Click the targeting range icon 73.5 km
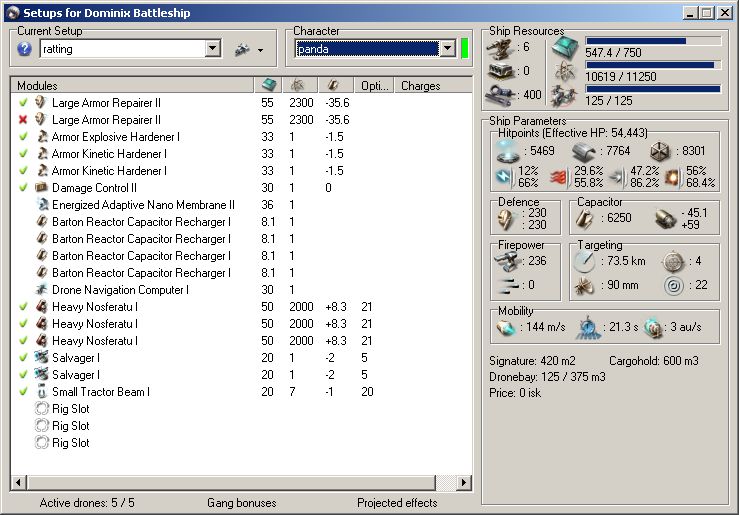This screenshot has width=739, height=515. point(584,262)
